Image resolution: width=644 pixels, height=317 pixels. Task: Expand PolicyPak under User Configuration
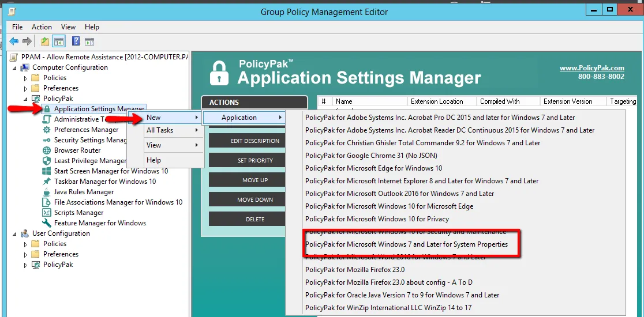point(25,265)
